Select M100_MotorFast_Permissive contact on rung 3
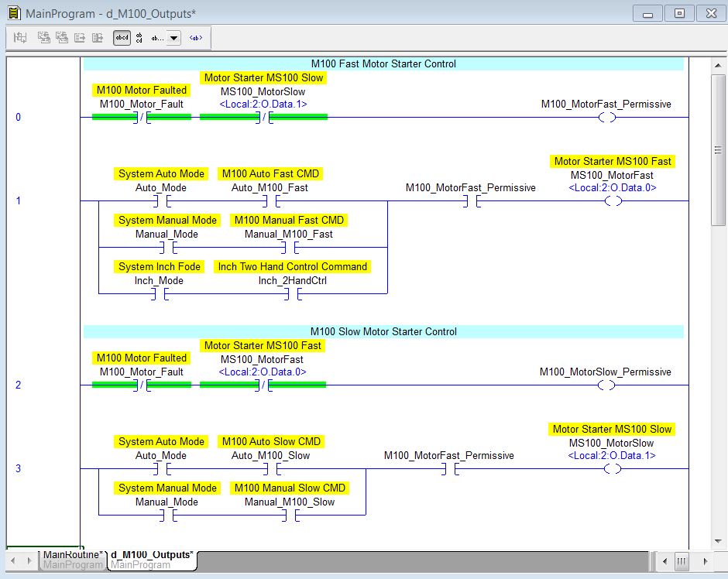This screenshot has width=728, height=579. [449, 469]
